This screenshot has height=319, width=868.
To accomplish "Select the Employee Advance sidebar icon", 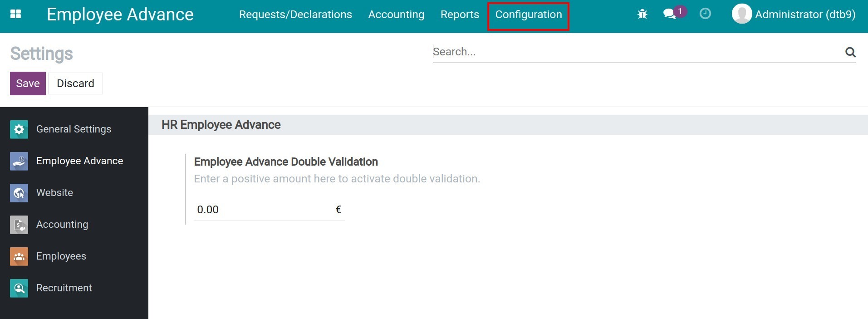I will click(x=19, y=161).
